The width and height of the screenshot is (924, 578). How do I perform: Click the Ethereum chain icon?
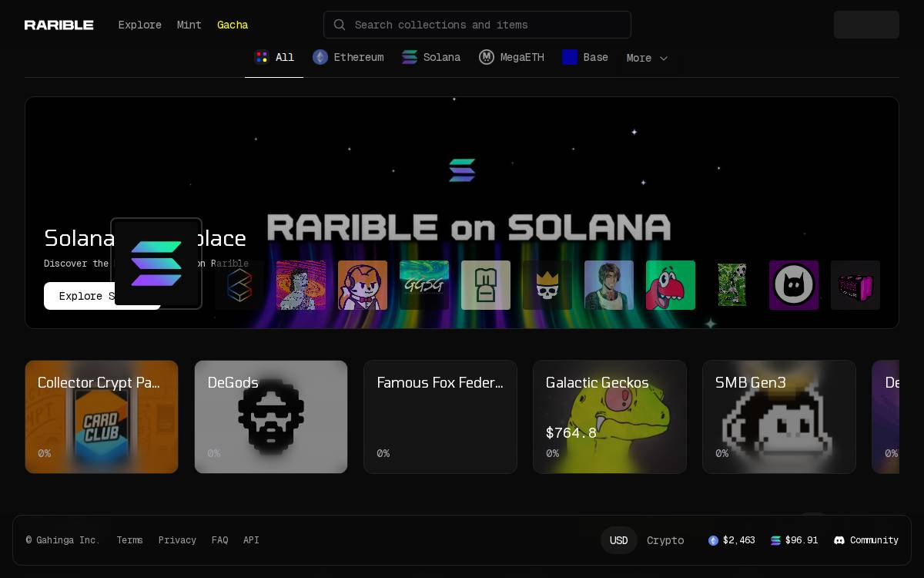[320, 57]
